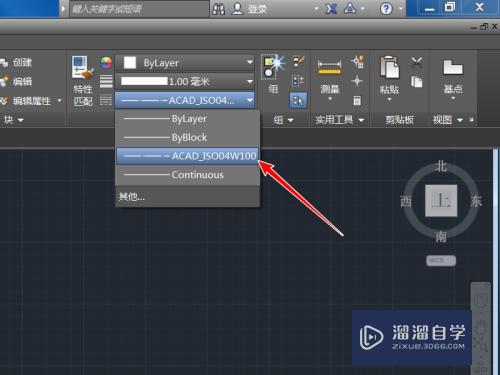Click the lineweight icon beside 1.00 毫米

[106, 81]
